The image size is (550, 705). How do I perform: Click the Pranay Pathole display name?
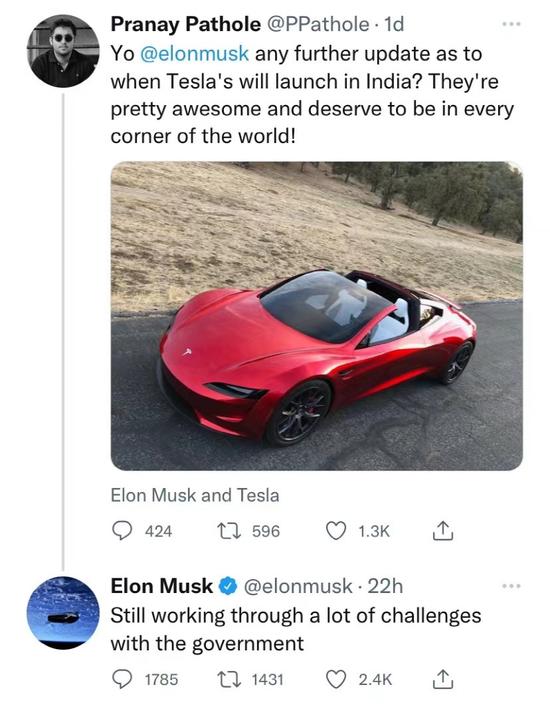coord(186,24)
